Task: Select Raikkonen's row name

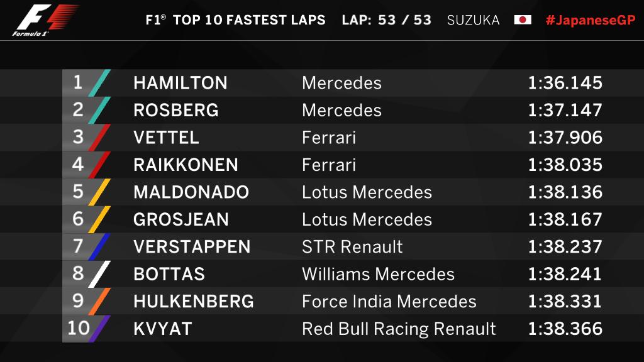Action: tap(186, 165)
